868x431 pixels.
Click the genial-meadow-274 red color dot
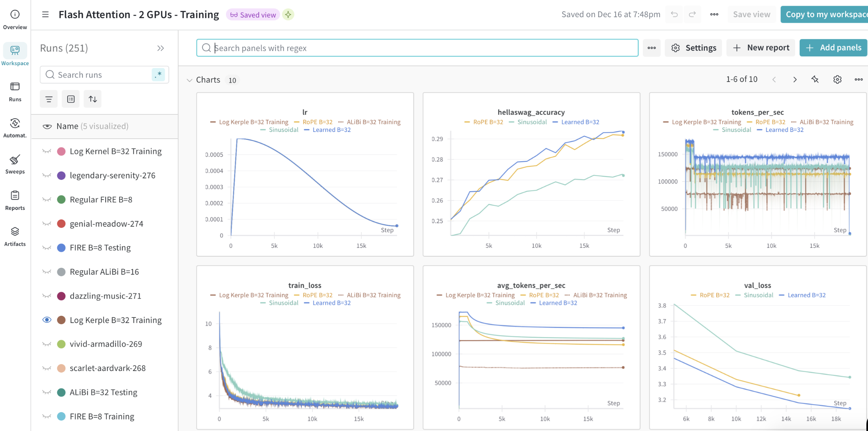click(61, 224)
